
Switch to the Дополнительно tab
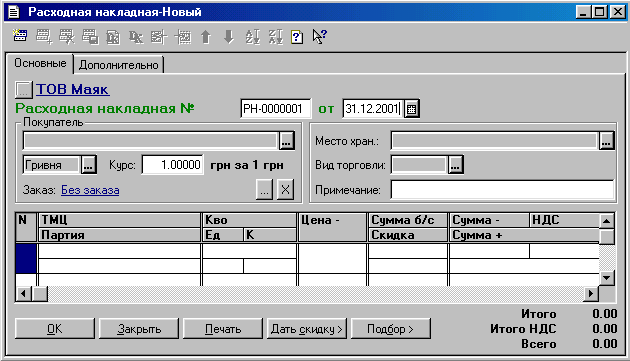pos(119,65)
